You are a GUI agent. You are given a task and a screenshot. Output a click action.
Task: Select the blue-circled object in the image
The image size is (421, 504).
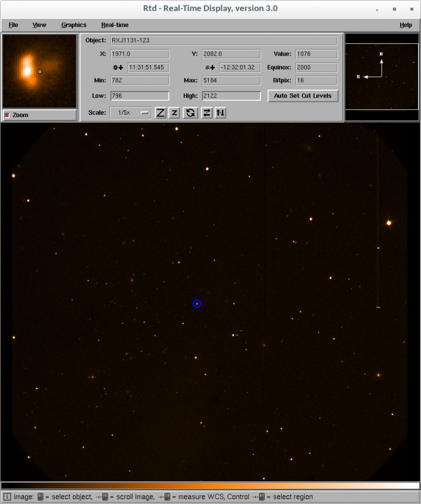tap(197, 304)
